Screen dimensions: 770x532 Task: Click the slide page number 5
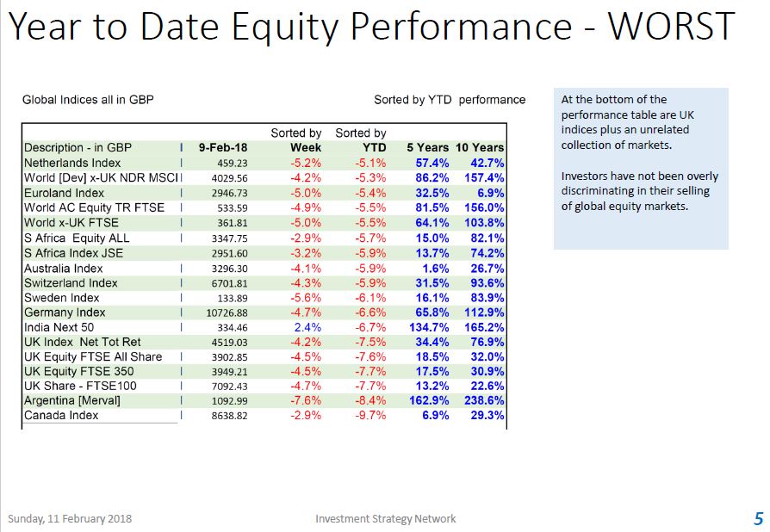coord(758,518)
